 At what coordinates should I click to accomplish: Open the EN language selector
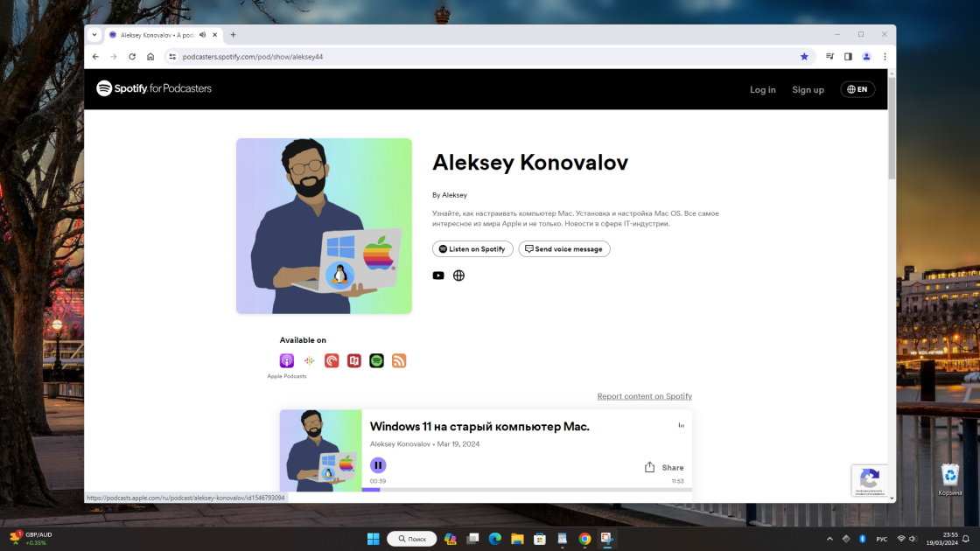coord(857,89)
